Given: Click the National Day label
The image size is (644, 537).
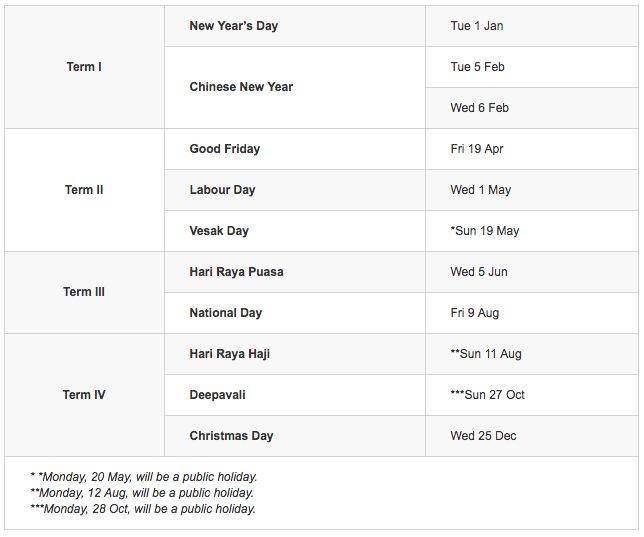Looking at the screenshot, I should pos(225,313).
